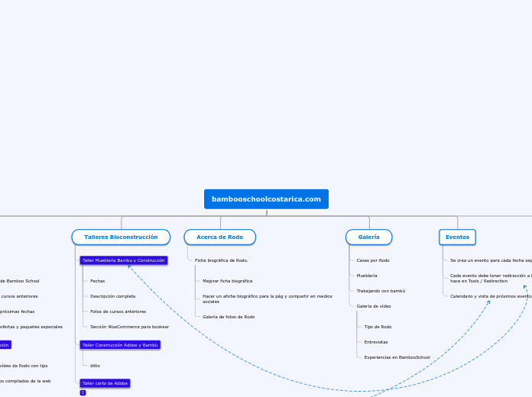The width and height of the screenshot is (532, 397).
Task: Select Ficha biográfica de Rodo.
Action: (221, 260)
